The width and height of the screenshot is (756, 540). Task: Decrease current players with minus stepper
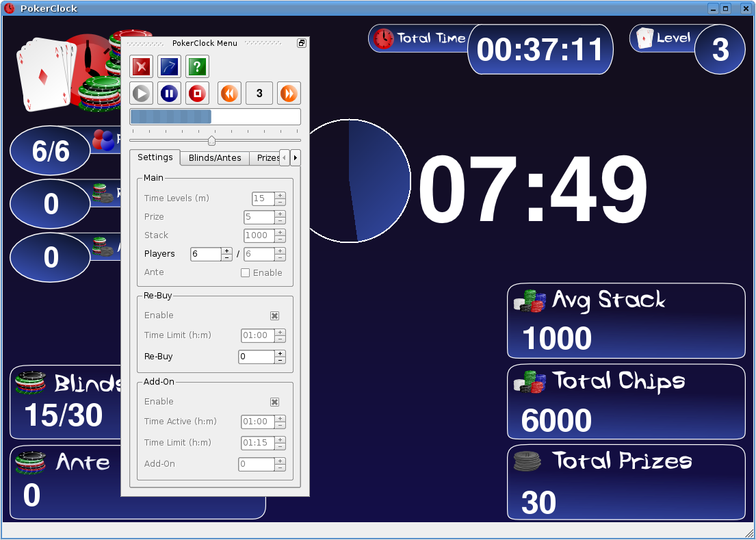[x=226, y=257]
